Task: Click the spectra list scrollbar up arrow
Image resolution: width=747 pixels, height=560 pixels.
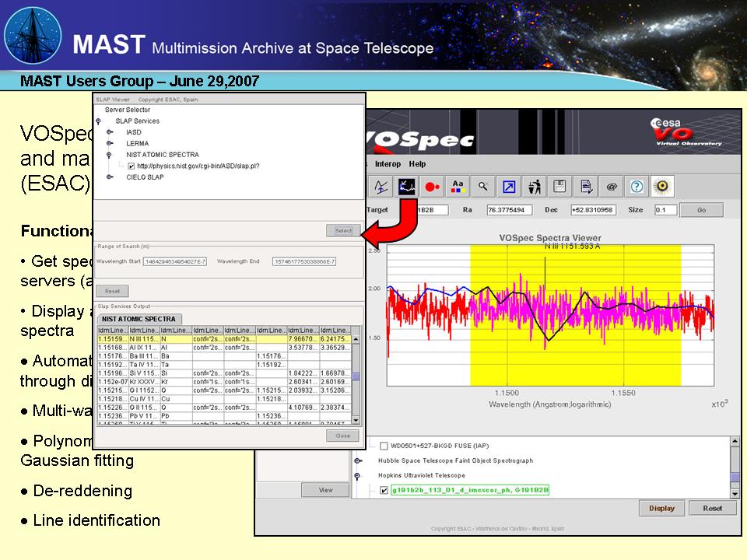Action: pyautogui.click(x=735, y=442)
